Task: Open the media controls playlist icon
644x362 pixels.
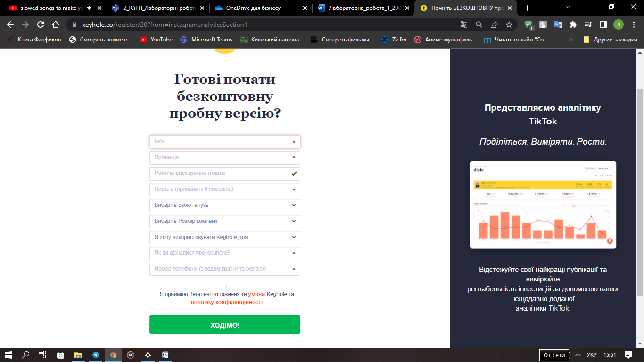Action: tap(588, 25)
